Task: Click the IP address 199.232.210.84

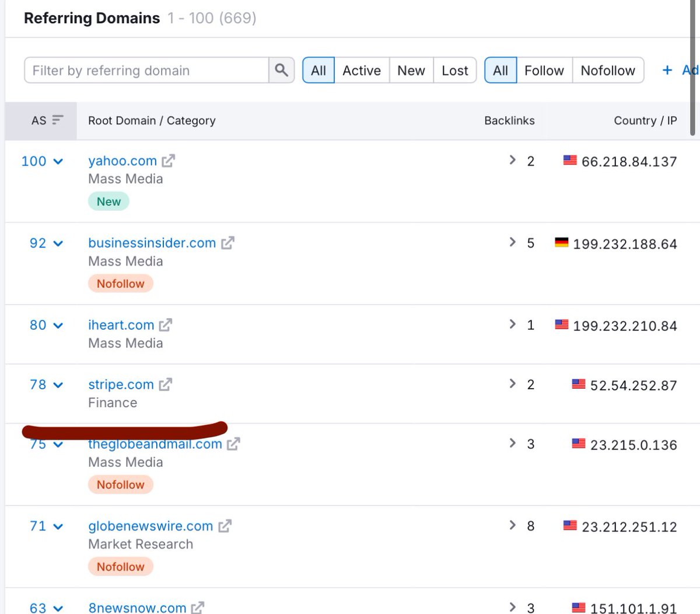Action: coord(625,326)
